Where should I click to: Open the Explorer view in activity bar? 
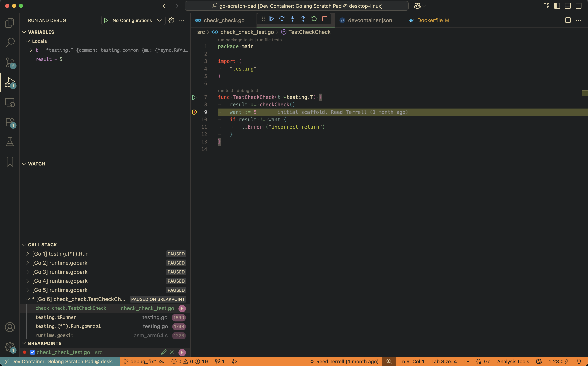pos(10,23)
